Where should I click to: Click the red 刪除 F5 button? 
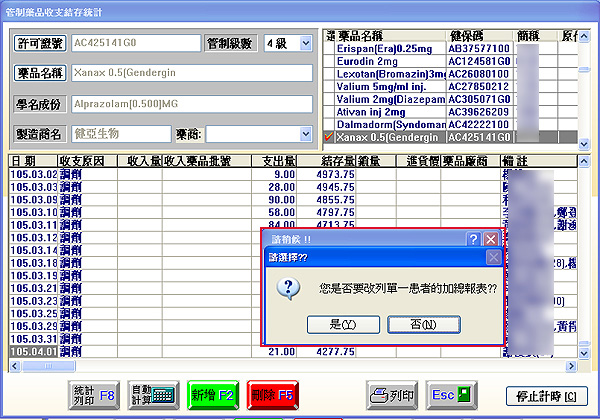(276, 393)
